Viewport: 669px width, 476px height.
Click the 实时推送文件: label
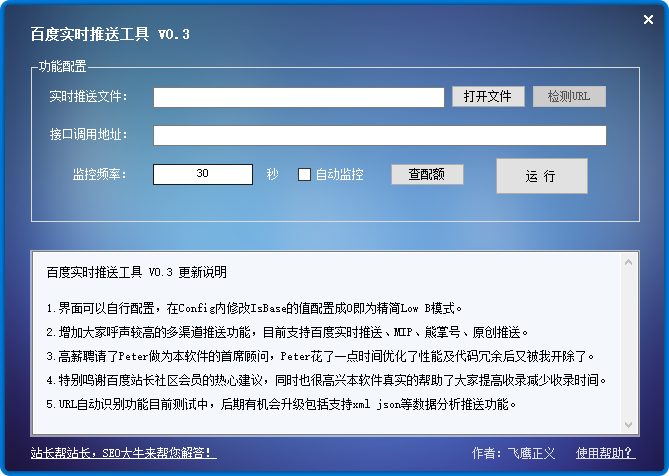click(x=88, y=96)
